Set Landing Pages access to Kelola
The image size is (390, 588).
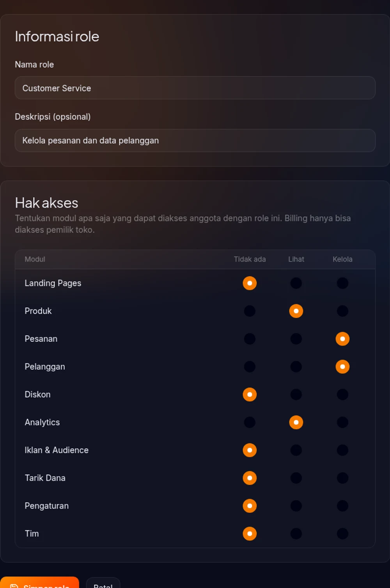[x=342, y=283]
